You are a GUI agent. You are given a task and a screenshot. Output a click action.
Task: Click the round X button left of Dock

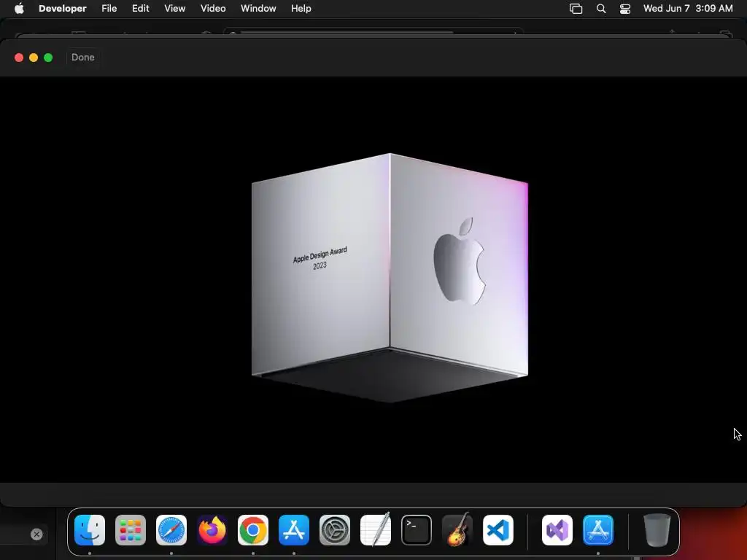coord(36,534)
